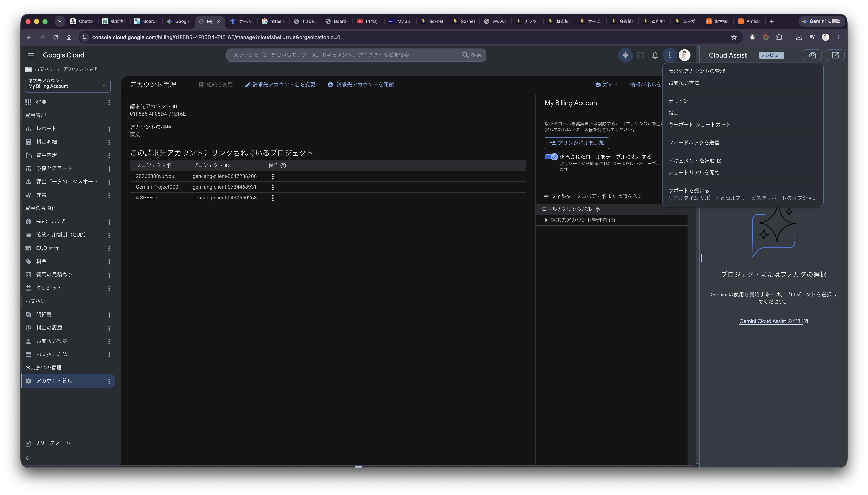Open Cloud Assist in new window icon

click(835, 55)
